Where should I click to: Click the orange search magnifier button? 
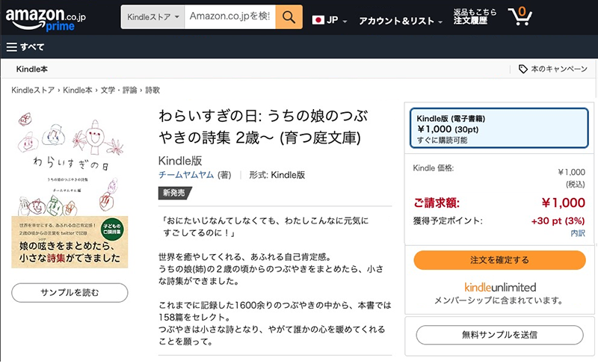289,16
